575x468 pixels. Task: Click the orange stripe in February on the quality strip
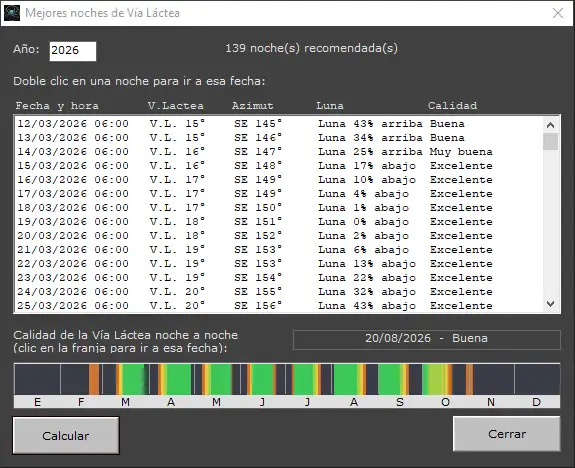pos(94,379)
